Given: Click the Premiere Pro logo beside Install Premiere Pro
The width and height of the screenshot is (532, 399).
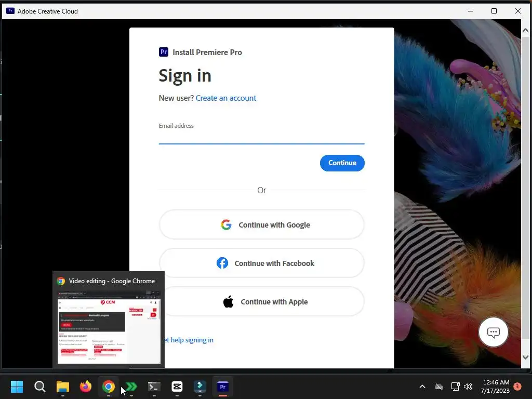Looking at the screenshot, I should pyautogui.click(x=164, y=52).
